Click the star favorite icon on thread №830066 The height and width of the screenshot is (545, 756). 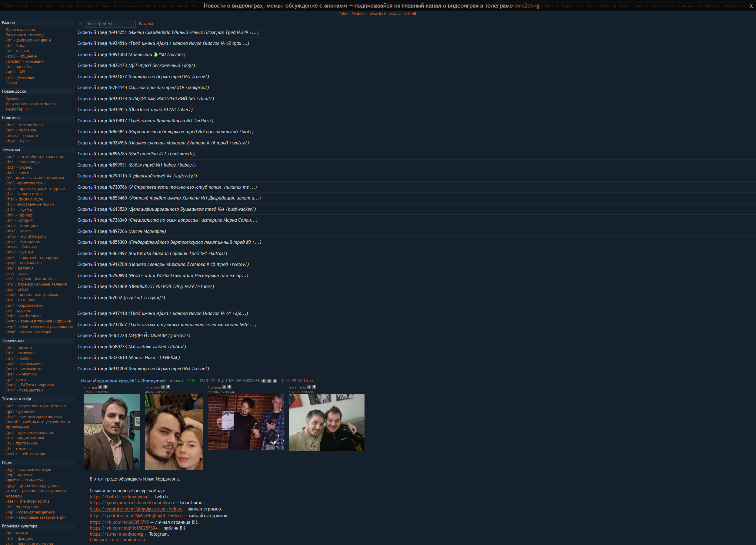coord(263,381)
